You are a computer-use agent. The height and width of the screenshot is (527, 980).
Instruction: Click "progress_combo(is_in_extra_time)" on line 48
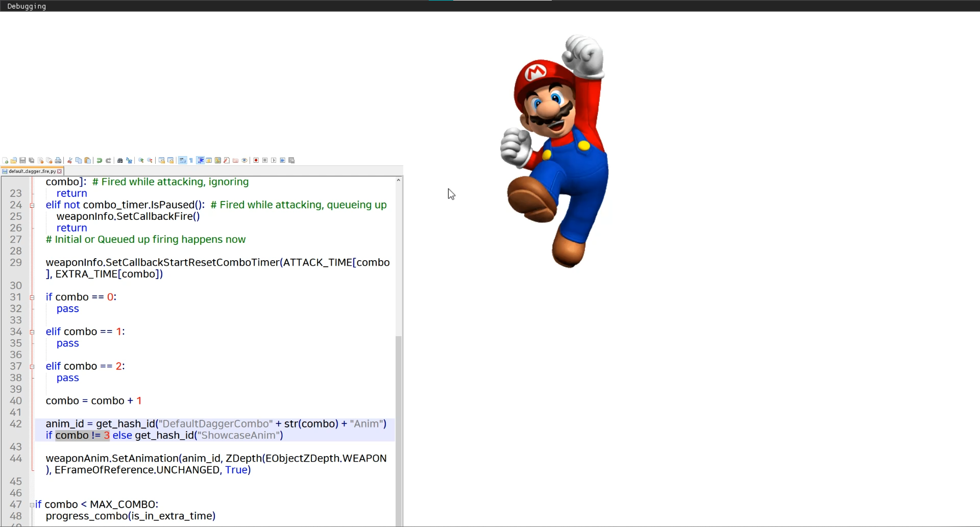131,516
